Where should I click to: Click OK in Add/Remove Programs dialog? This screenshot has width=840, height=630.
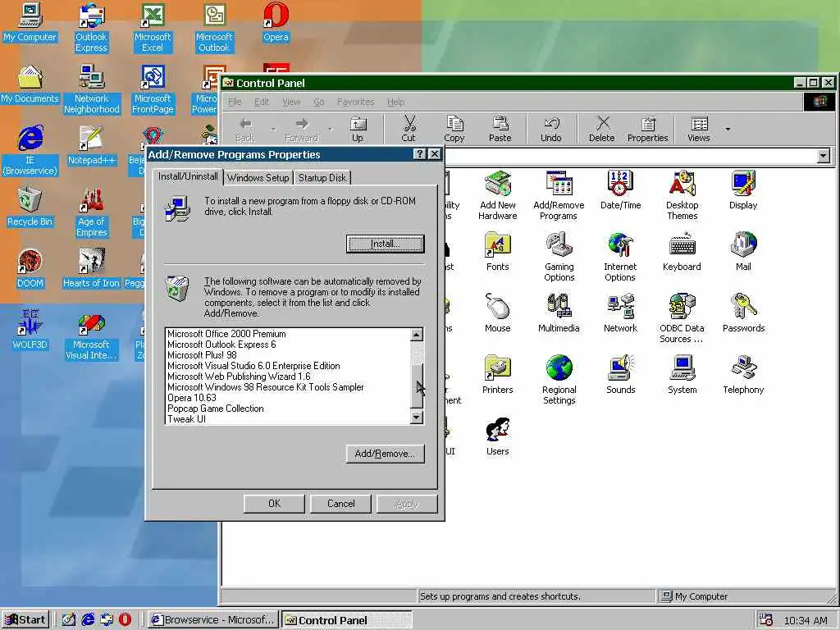(274, 504)
